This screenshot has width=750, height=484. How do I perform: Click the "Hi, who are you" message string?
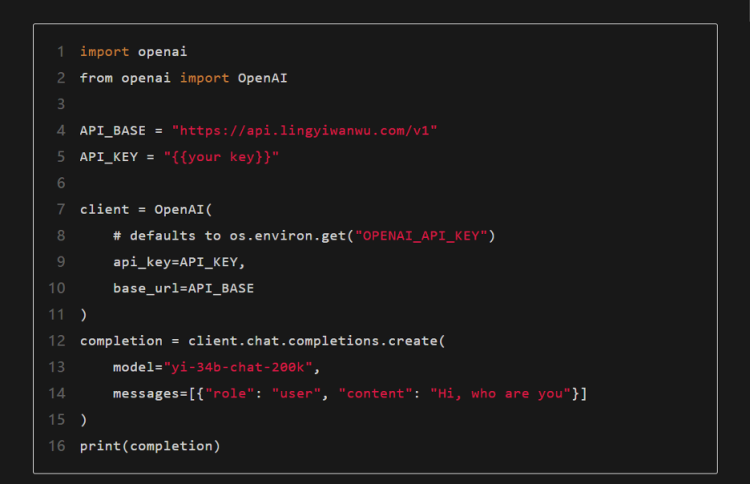pyautogui.click(x=499, y=394)
